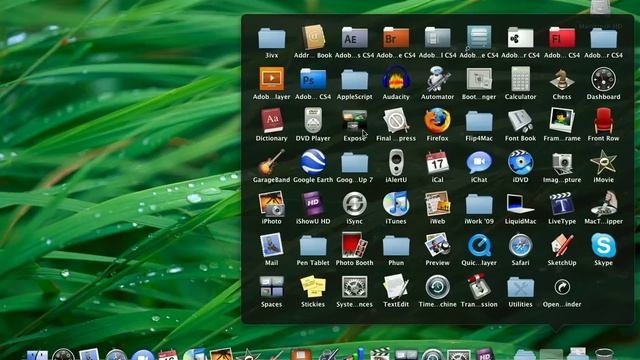The width and height of the screenshot is (640, 360).
Task: Launch Front Row
Action: [x=603, y=121]
